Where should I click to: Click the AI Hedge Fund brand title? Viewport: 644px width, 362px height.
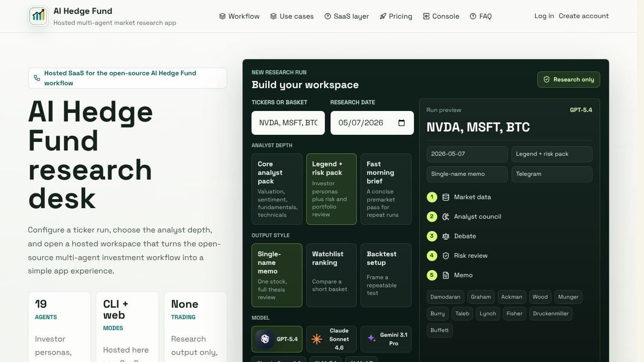pyautogui.click(x=83, y=11)
